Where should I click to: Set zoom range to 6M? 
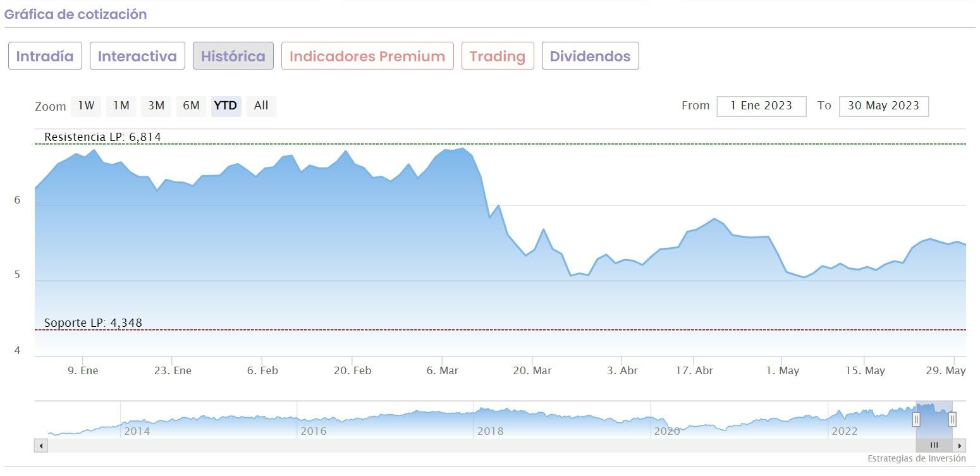191,106
